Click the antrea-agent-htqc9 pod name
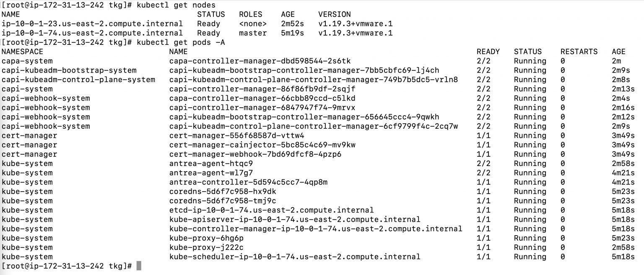This screenshot has width=644, height=275. (x=211, y=163)
